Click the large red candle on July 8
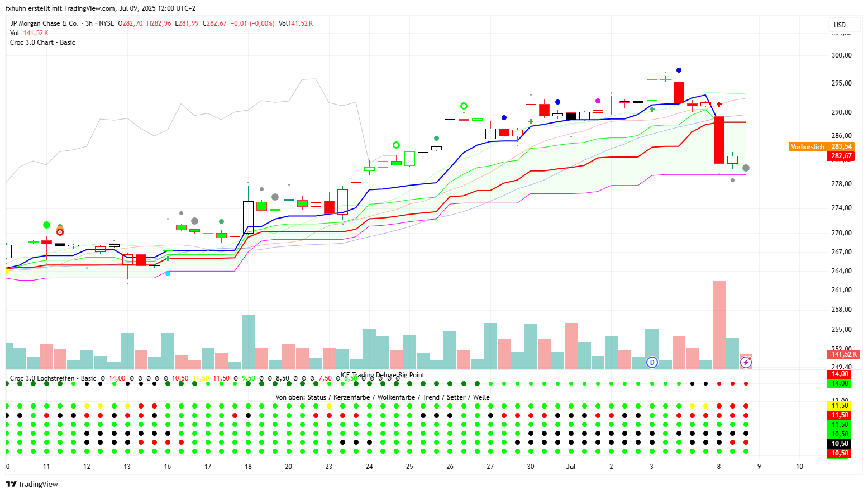The width and height of the screenshot is (868, 494). click(719, 140)
